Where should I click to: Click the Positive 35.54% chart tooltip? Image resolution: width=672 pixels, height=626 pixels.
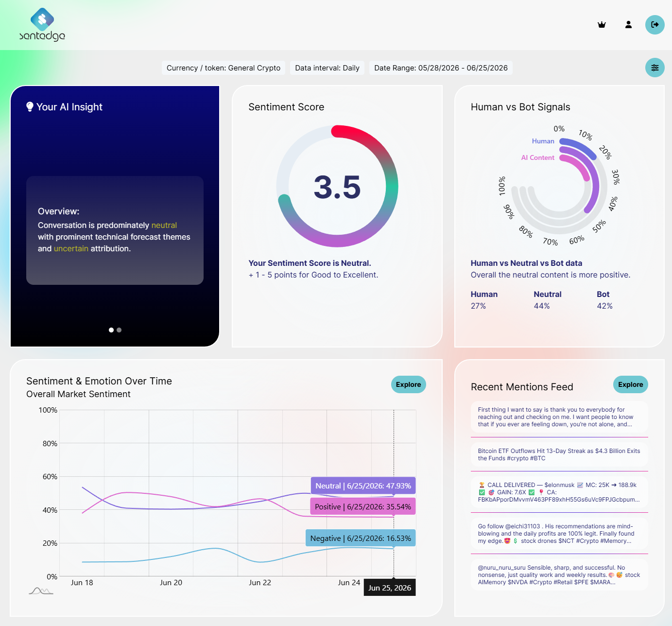click(363, 506)
